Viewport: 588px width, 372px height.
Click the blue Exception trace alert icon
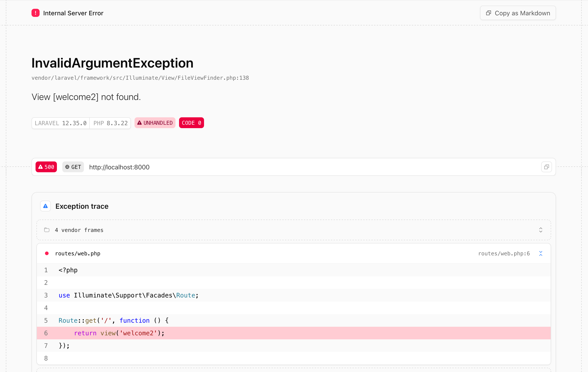(x=45, y=206)
